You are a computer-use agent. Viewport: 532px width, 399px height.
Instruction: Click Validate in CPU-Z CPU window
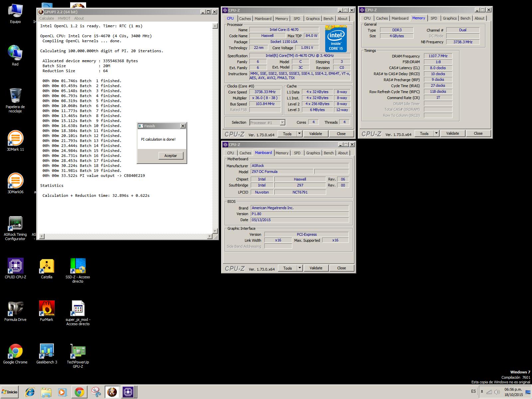click(x=316, y=134)
